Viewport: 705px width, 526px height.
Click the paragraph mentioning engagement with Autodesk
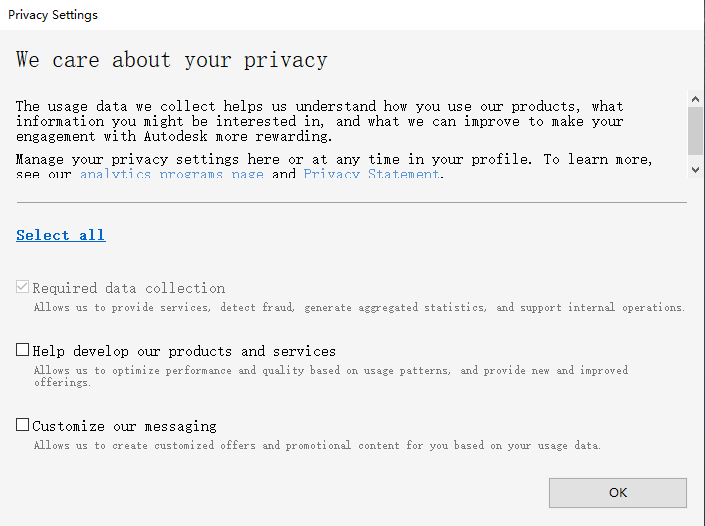click(x=320, y=121)
